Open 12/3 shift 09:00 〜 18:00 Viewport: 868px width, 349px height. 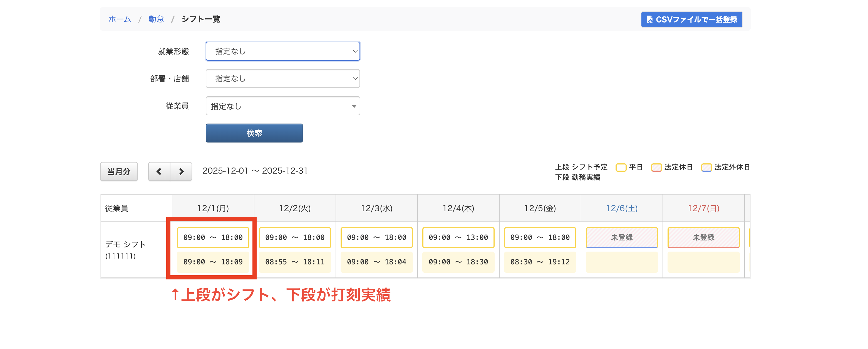(x=377, y=238)
